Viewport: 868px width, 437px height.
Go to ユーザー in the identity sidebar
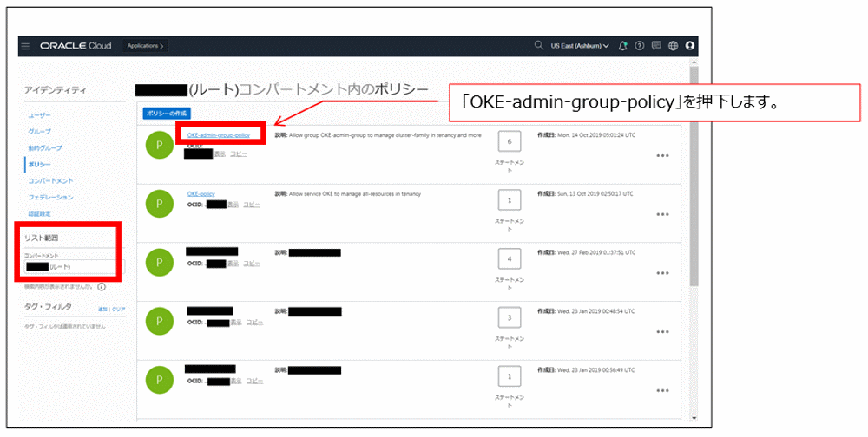click(x=39, y=115)
